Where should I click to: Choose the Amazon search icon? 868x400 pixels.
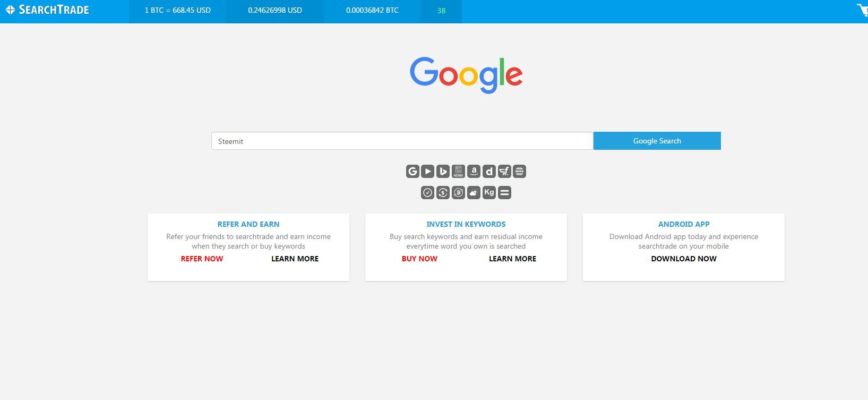[474, 171]
